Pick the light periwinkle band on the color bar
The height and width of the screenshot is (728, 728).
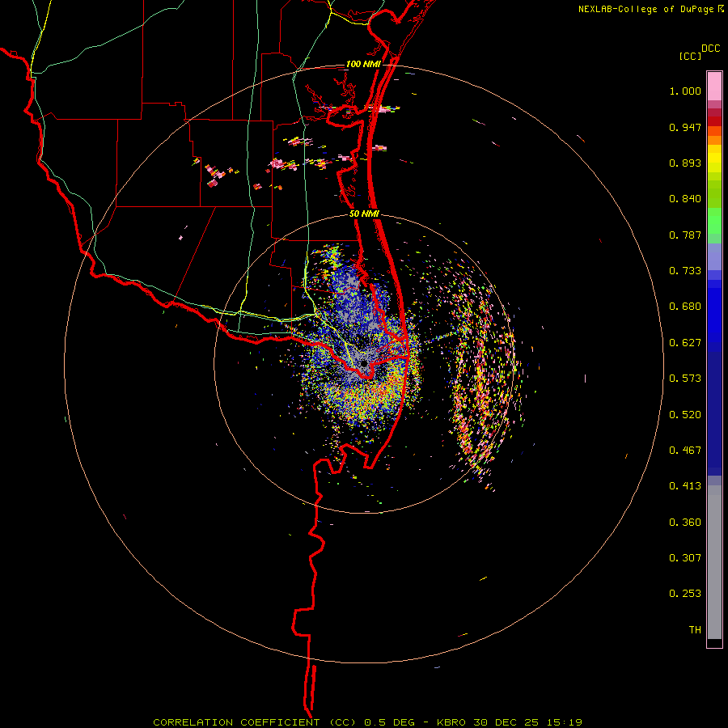point(714,257)
